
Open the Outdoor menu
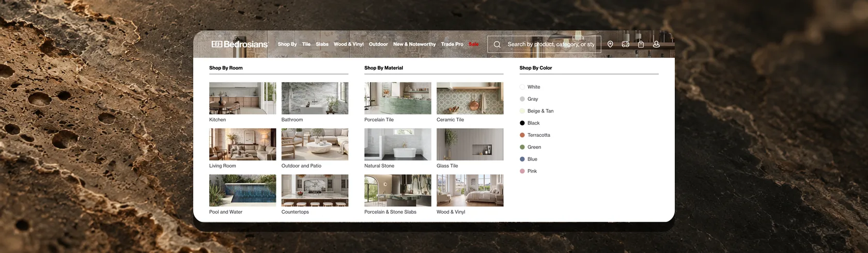pos(378,44)
